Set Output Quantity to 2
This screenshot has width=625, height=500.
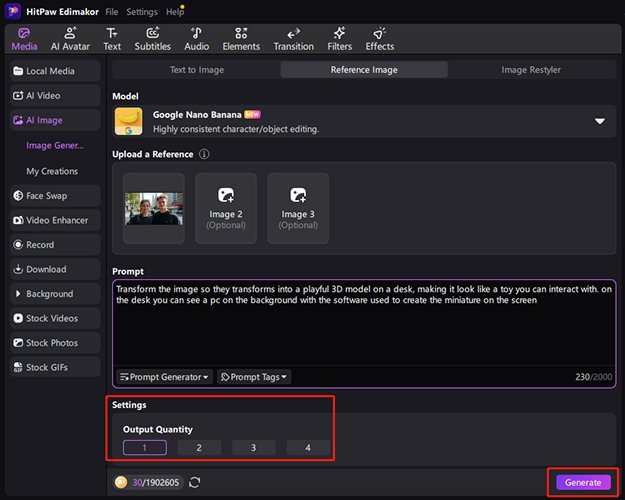(199, 448)
